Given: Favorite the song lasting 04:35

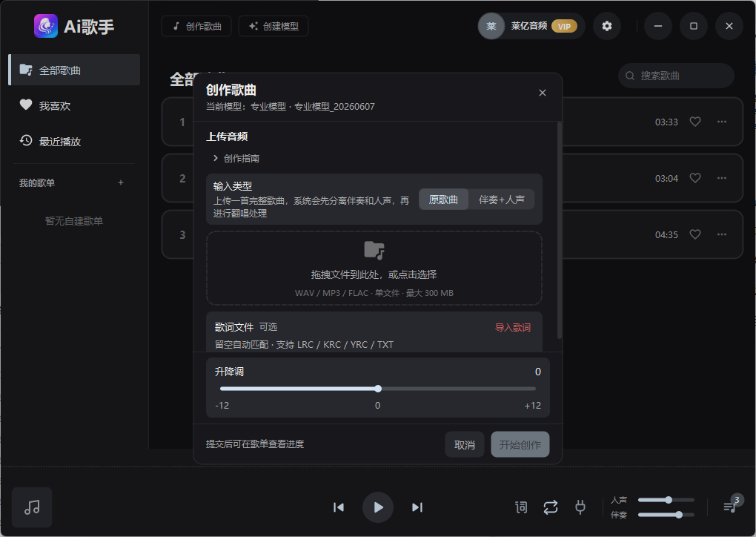Looking at the screenshot, I should 694,234.
